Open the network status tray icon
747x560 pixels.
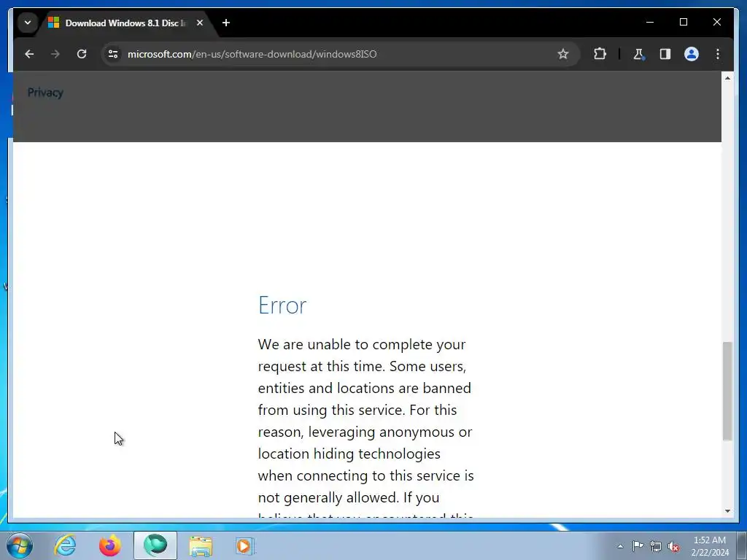tap(656, 547)
